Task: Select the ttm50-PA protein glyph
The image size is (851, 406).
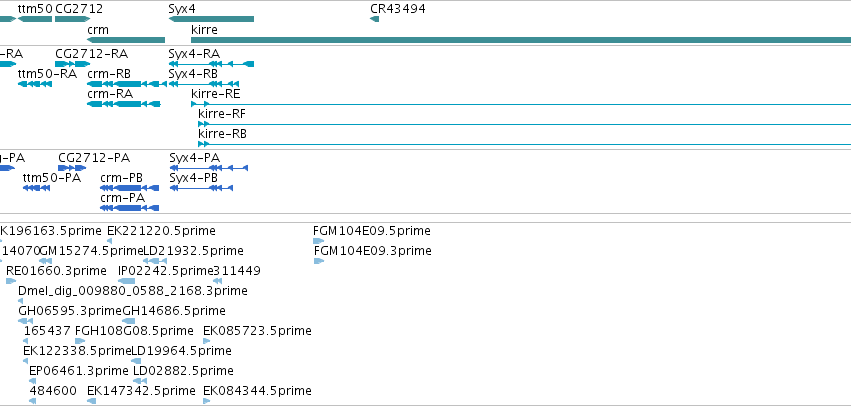Action: tap(36, 188)
